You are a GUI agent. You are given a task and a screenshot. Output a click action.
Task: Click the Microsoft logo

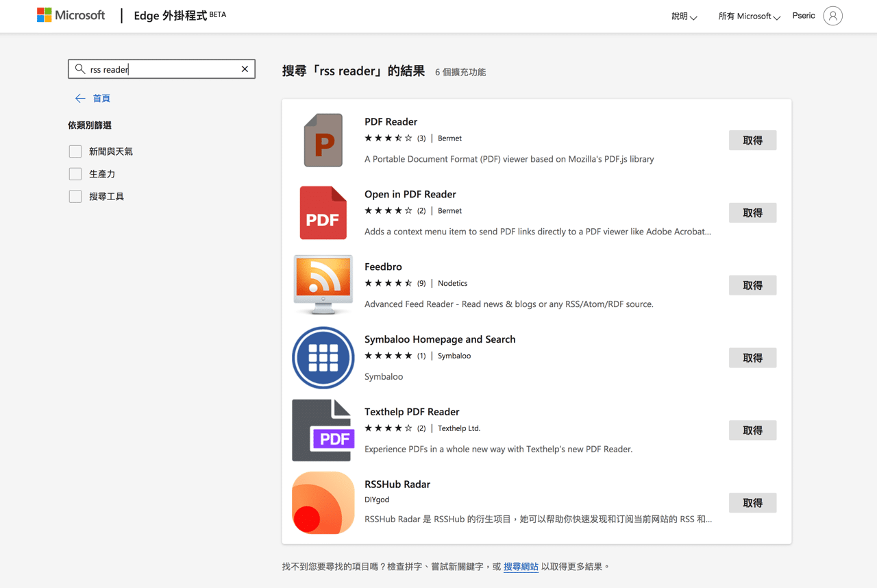tap(71, 15)
